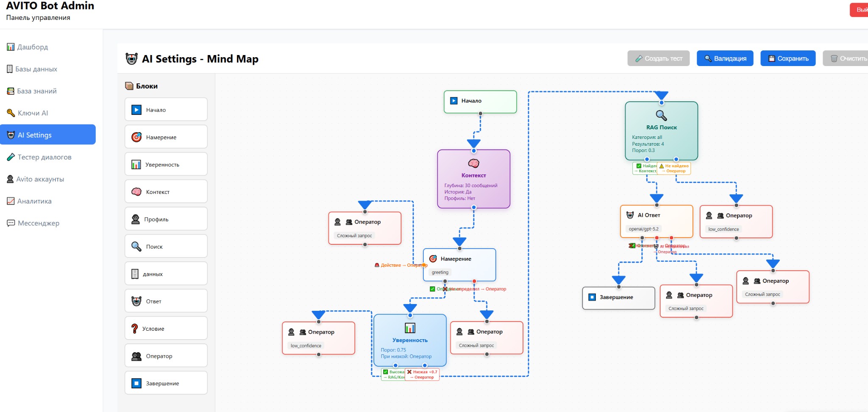Choose the Завершение block icon in palette
The width and height of the screenshot is (868, 412).
point(136,383)
